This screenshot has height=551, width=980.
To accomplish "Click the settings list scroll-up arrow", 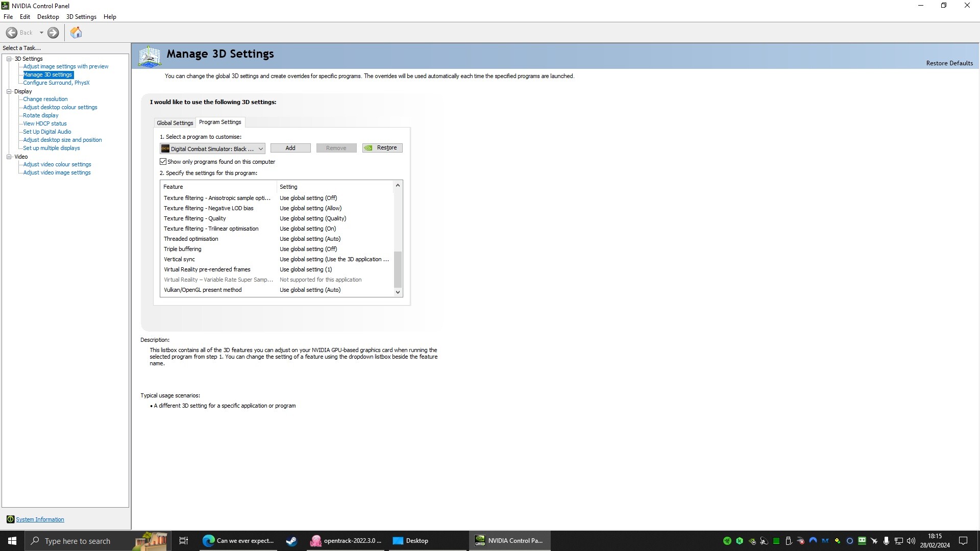I will (398, 186).
